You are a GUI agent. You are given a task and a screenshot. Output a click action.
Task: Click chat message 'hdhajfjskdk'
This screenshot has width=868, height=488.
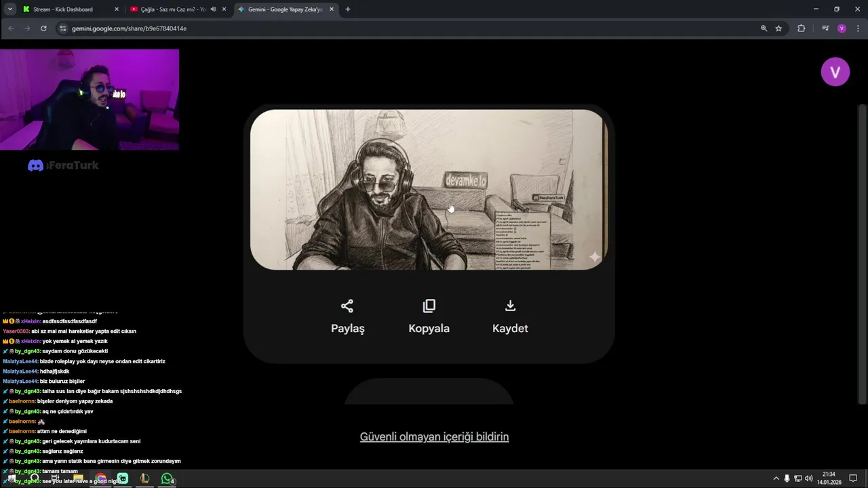[x=54, y=371]
